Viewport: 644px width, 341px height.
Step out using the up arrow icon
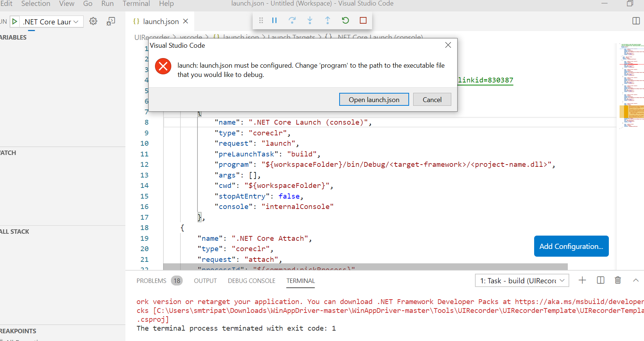tap(328, 20)
